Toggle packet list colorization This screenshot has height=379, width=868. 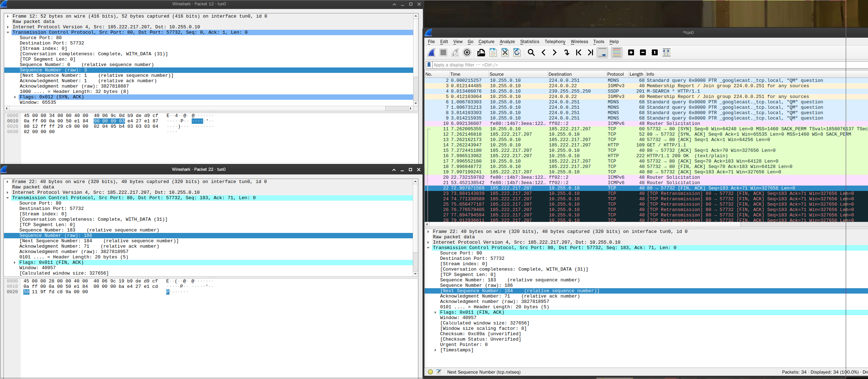coord(617,52)
